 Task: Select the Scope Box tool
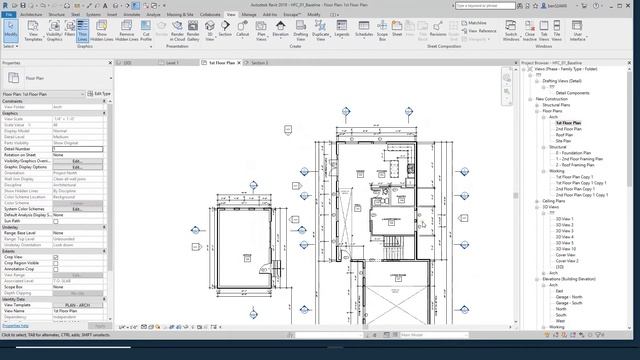[x=382, y=31]
